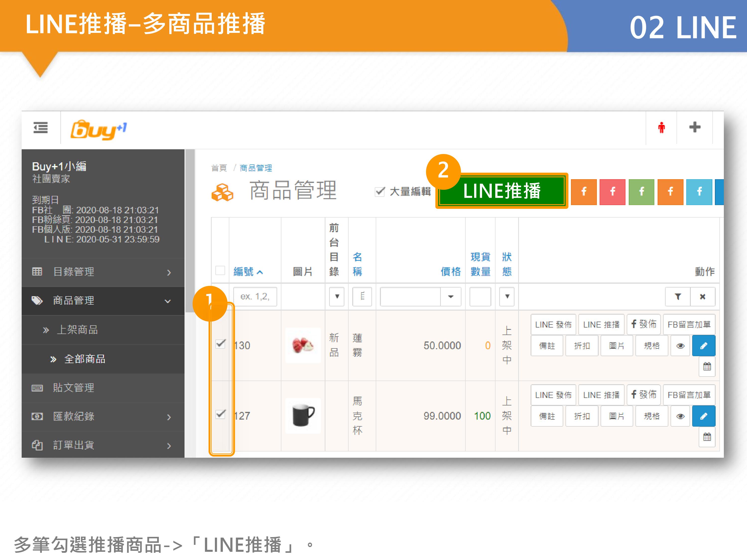This screenshot has width=747, height=560.
Task: Toggle the 大量編輯 checkbox
Action: [x=380, y=192]
